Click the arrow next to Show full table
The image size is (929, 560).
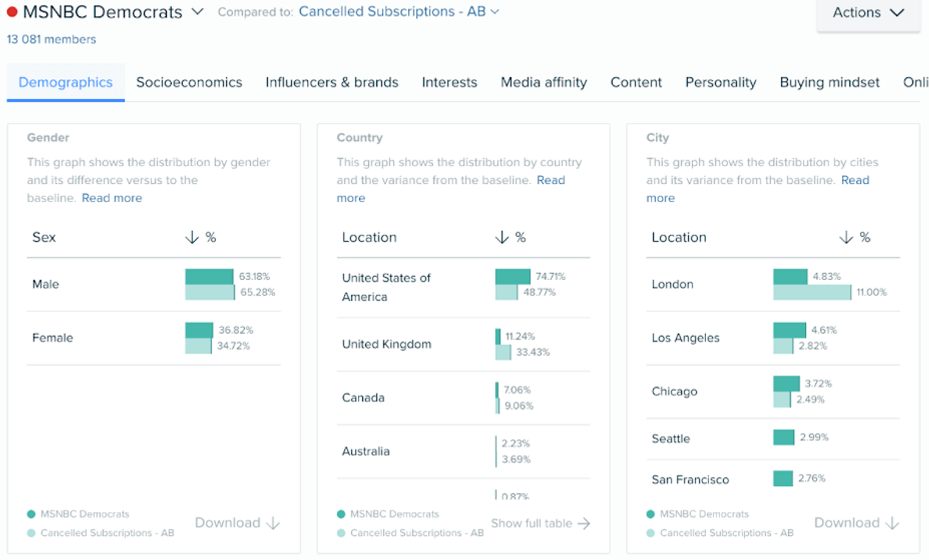click(584, 523)
